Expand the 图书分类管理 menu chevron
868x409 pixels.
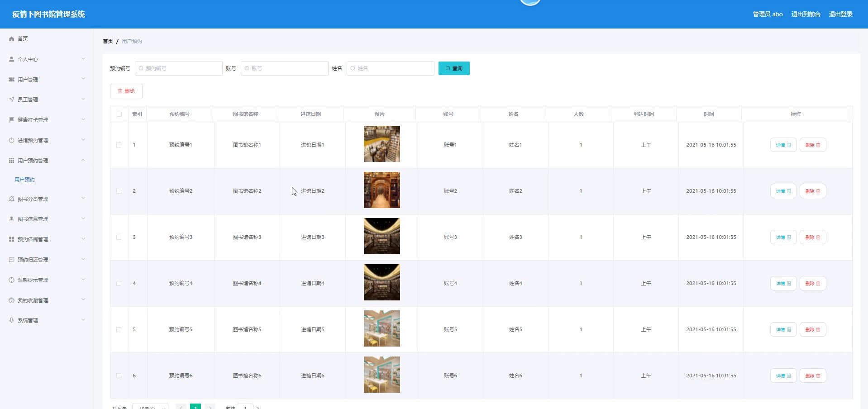83,198
